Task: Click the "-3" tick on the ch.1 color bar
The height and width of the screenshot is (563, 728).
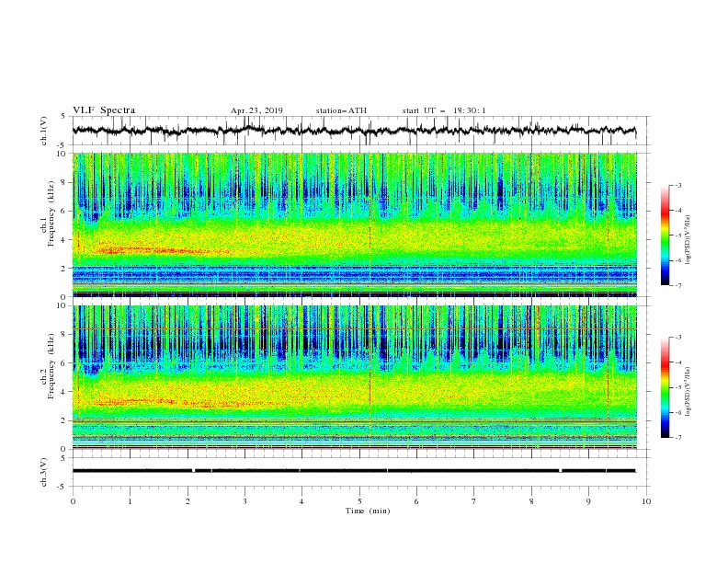Action: coord(678,185)
